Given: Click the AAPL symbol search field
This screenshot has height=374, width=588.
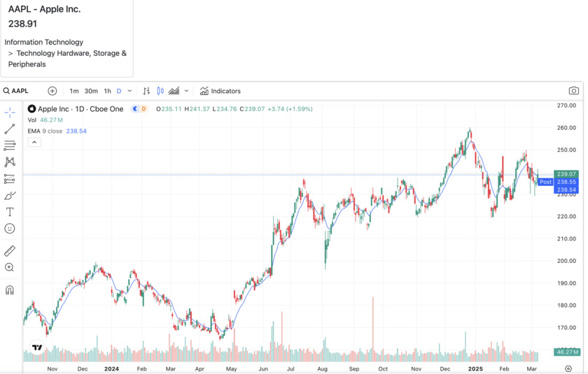Looking at the screenshot, I should click(20, 91).
